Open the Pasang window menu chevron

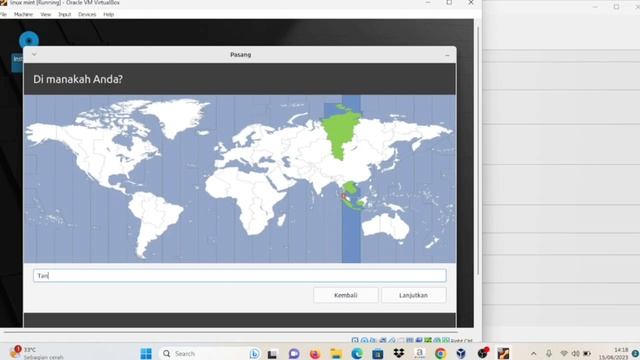(x=34, y=54)
